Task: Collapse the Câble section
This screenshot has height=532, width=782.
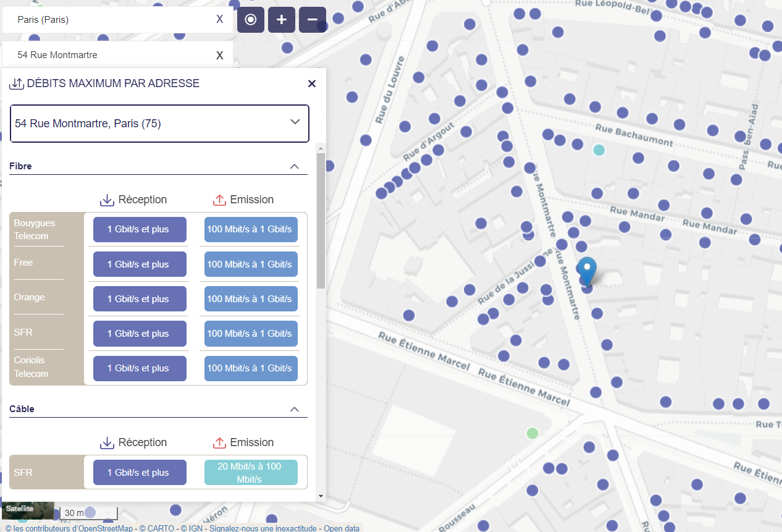Action: pos(295,409)
